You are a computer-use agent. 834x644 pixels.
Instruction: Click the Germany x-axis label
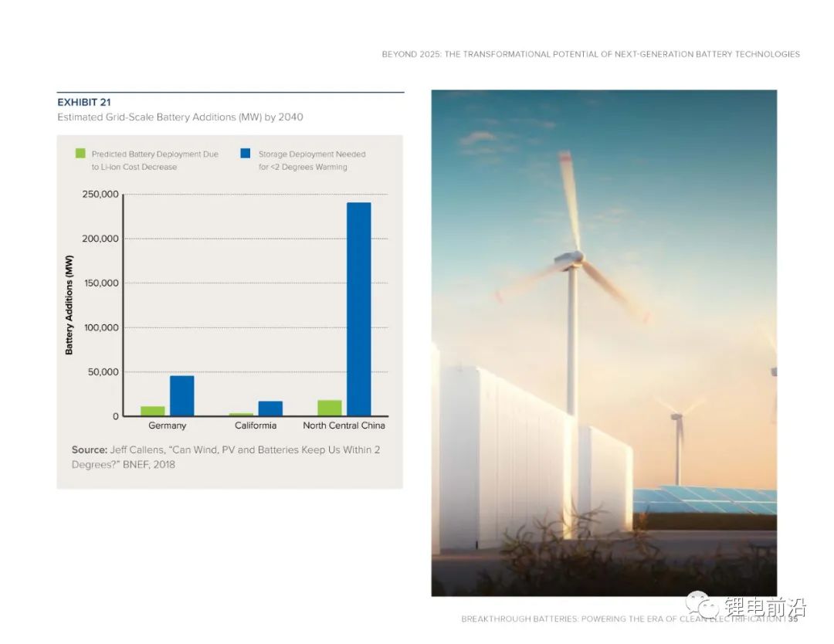click(x=167, y=425)
